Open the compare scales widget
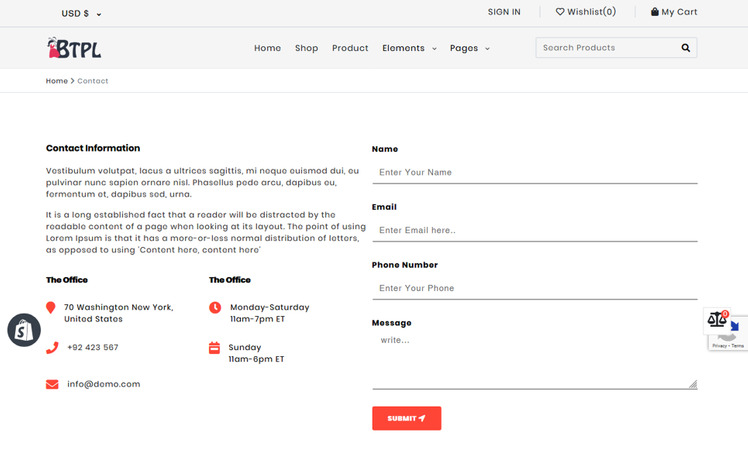748x465 pixels. point(717,320)
